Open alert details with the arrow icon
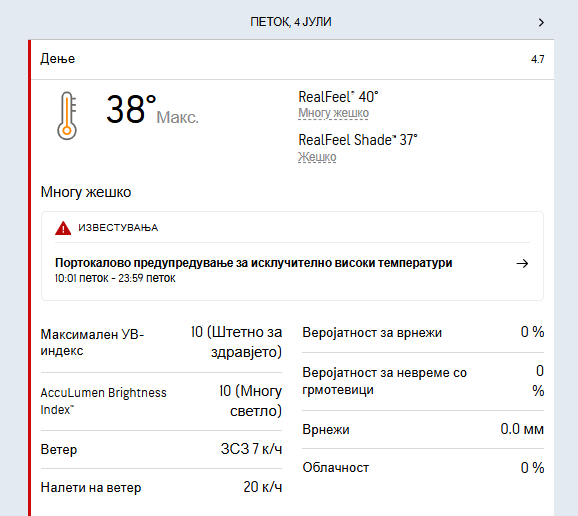The image size is (578, 516). [x=522, y=264]
